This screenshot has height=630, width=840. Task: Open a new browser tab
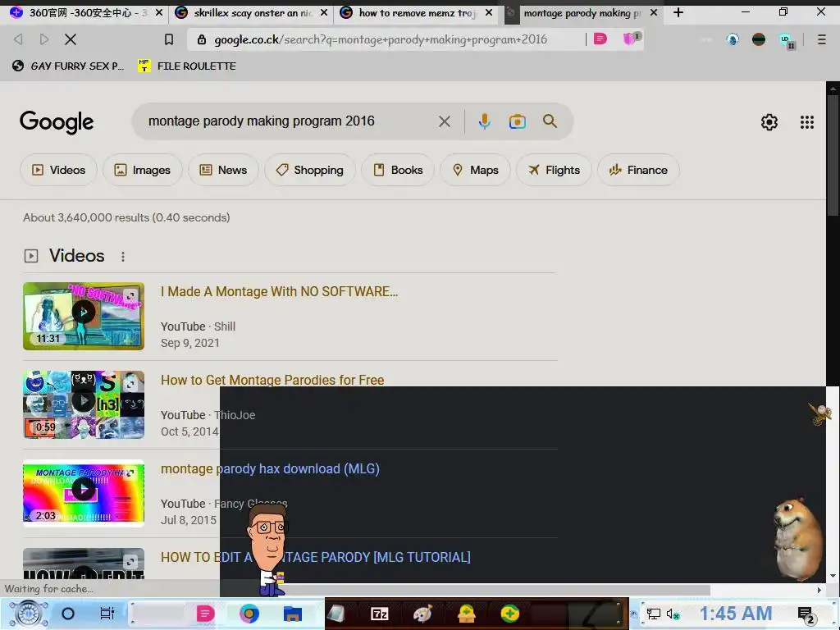(x=678, y=12)
